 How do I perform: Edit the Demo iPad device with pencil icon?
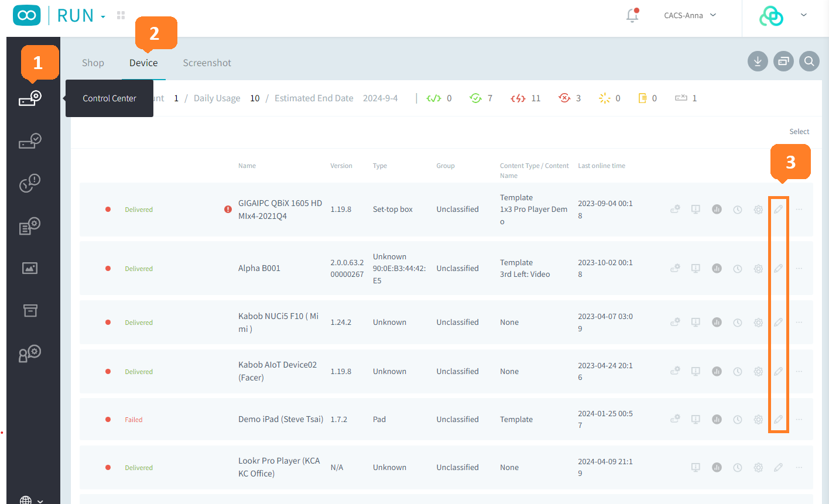coord(778,419)
